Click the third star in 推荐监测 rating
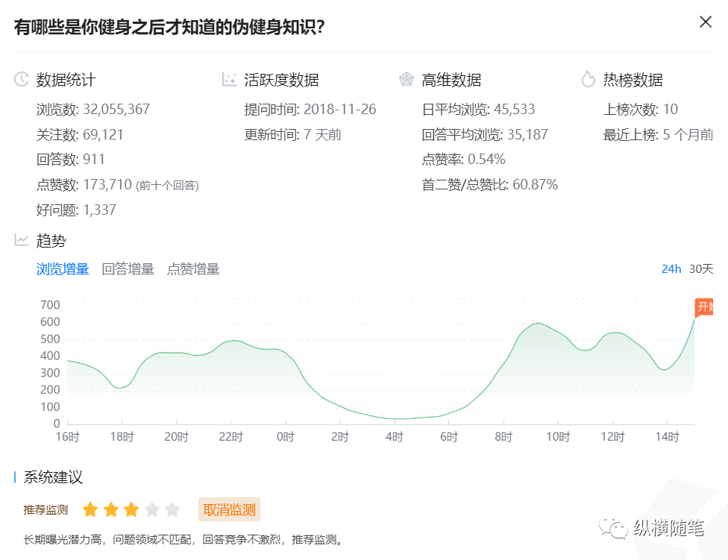The height and width of the screenshot is (560, 728). coord(131,509)
